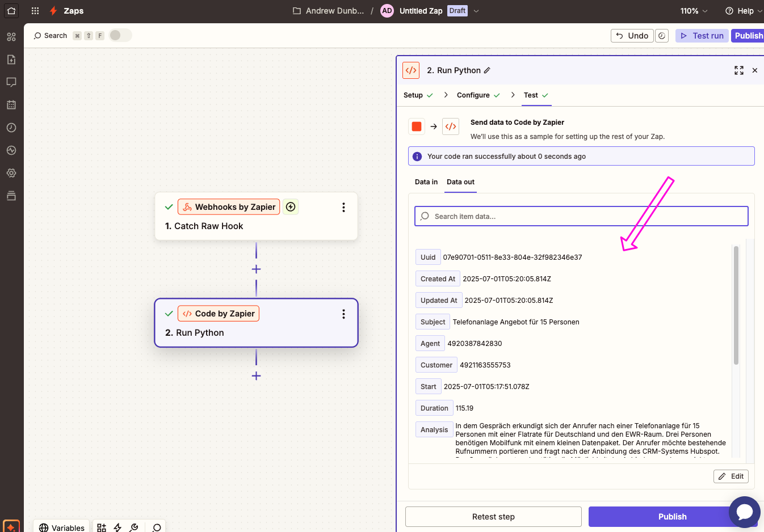
Task: Click the Zaps lightning bolt logo
Action: tap(53, 11)
